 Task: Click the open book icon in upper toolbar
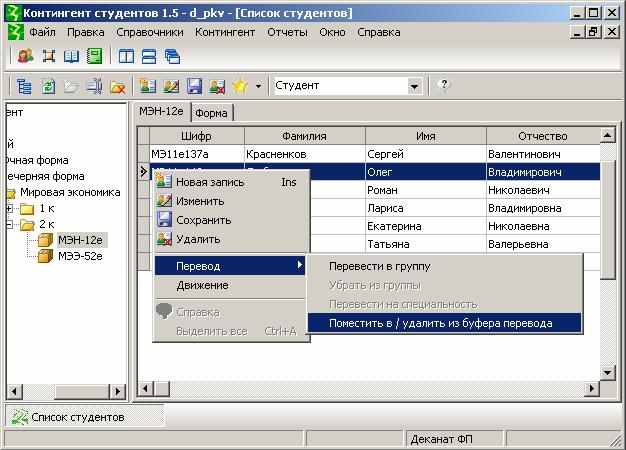(71, 57)
